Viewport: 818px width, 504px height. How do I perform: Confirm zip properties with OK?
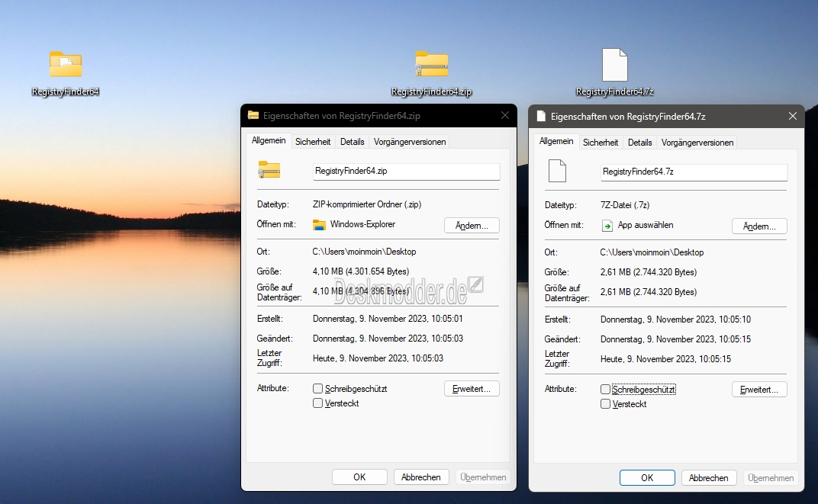pos(359,477)
